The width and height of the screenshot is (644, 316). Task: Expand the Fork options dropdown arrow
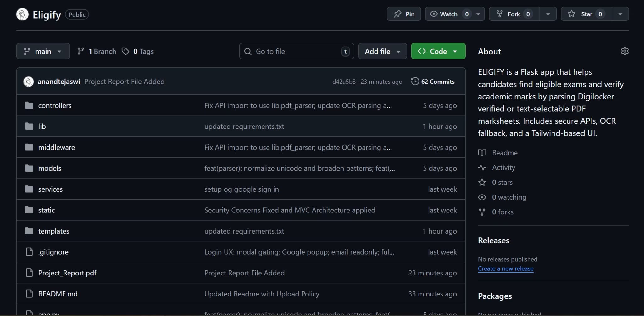coord(548,14)
